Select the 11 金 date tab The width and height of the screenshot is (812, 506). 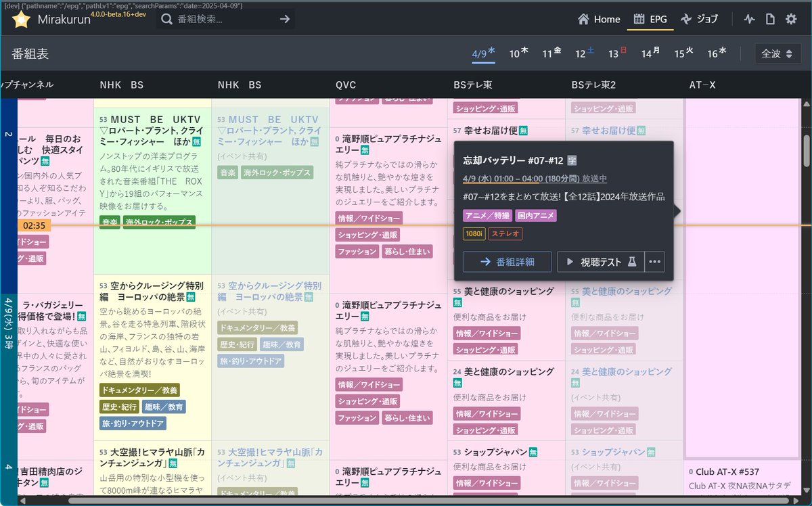551,53
